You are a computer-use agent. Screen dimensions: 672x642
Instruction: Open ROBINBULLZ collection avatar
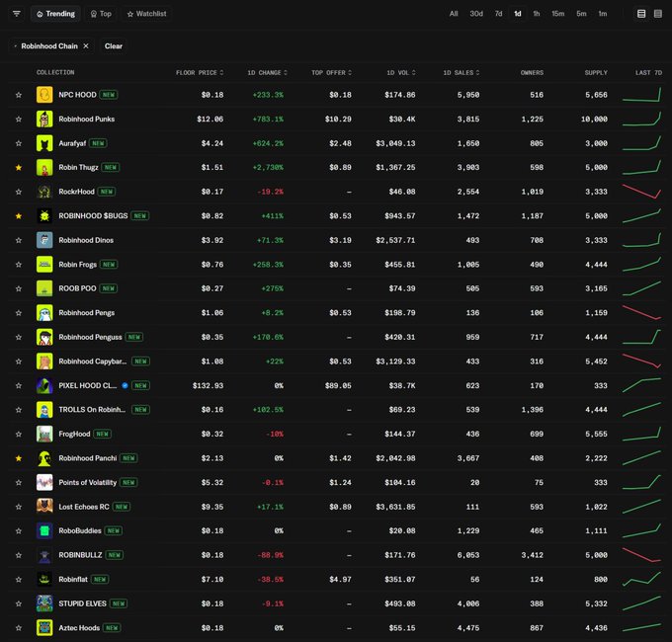(x=44, y=555)
